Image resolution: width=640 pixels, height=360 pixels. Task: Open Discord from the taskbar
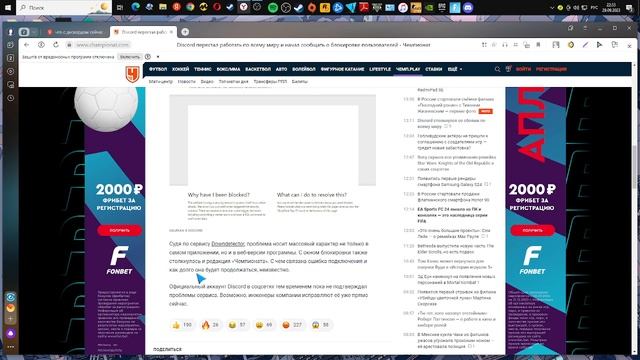click(468, 7)
